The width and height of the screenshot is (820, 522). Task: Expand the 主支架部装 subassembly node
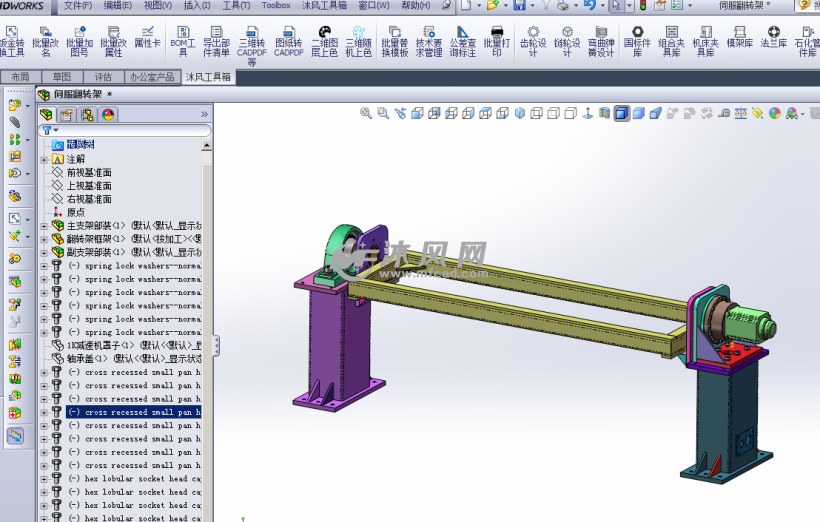[44, 226]
